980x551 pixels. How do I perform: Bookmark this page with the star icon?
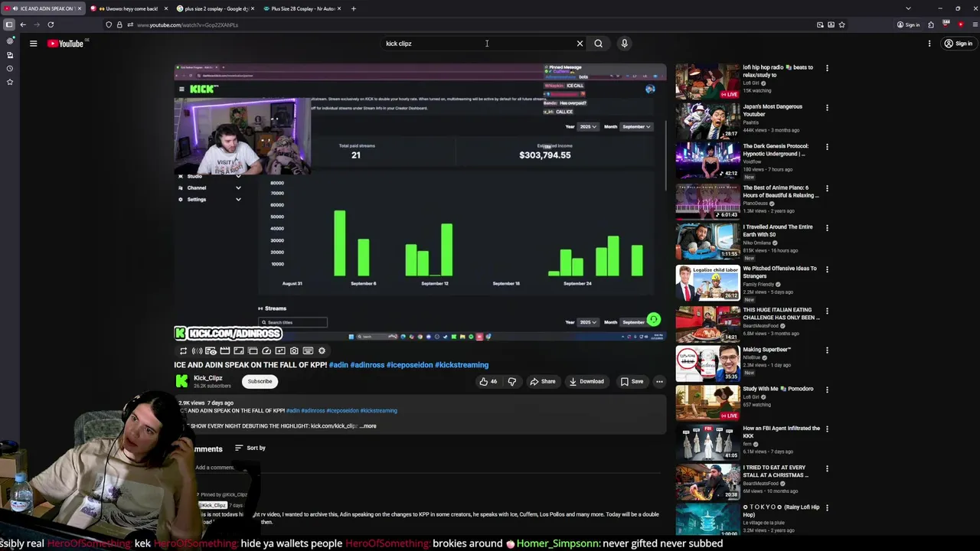pyautogui.click(x=841, y=24)
